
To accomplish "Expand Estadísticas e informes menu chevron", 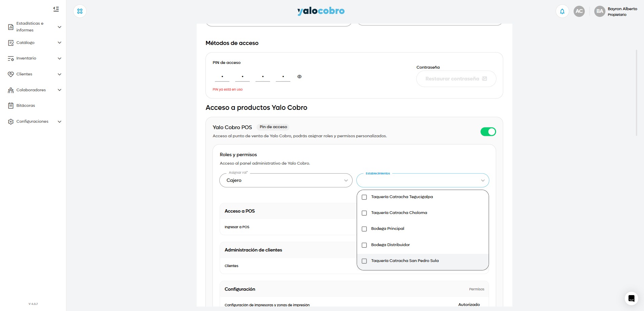I will [x=60, y=27].
